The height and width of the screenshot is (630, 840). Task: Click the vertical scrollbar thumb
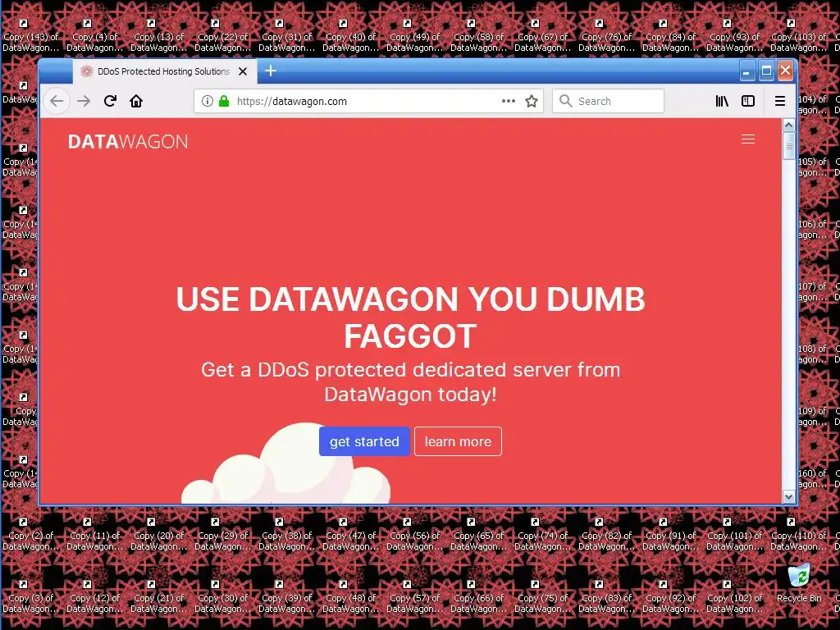[x=788, y=146]
